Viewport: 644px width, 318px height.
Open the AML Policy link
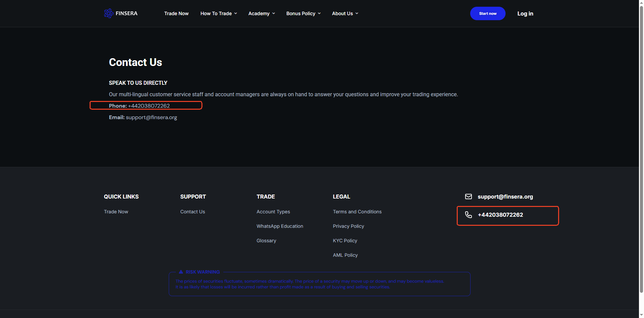(x=345, y=255)
